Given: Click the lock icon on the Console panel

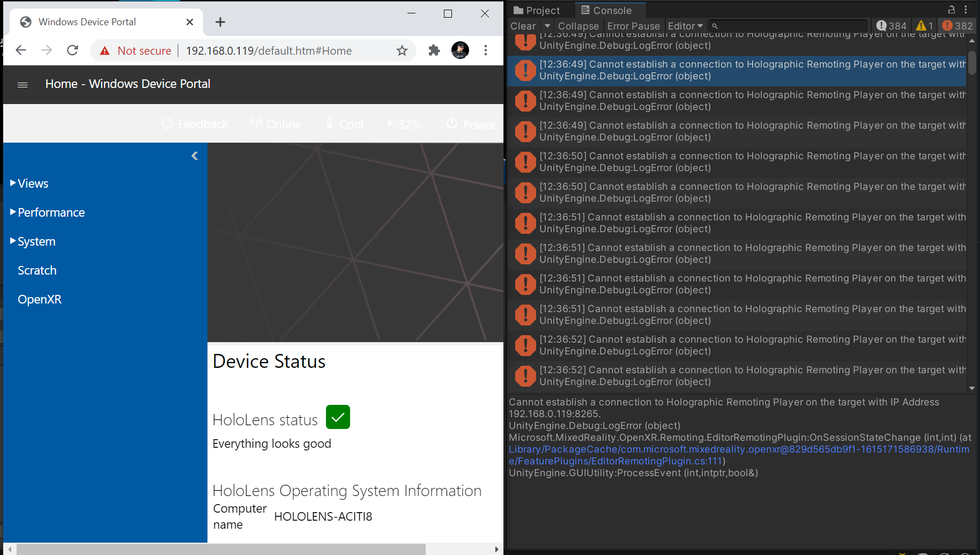Looking at the screenshot, I should pos(952,9).
